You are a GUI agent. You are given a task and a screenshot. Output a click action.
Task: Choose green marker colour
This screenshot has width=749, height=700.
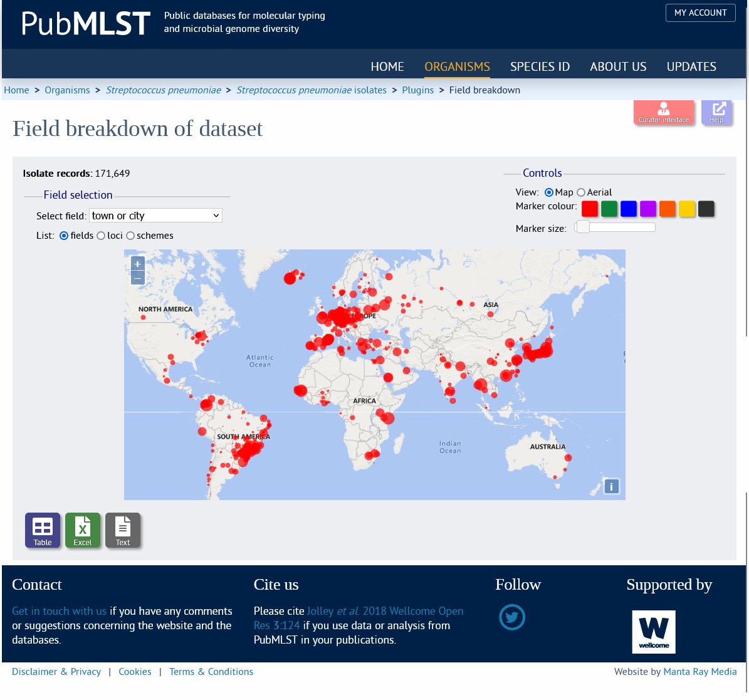click(x=609, y=209)
